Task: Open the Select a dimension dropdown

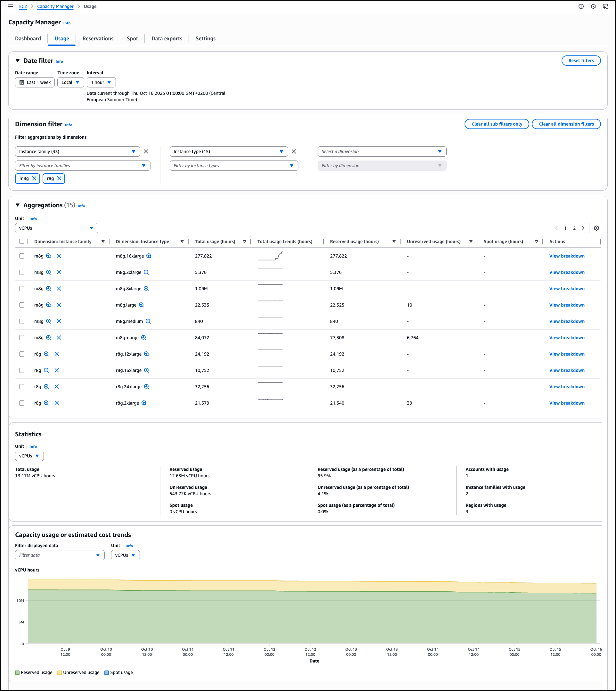Action: click(x=381, y=152)
